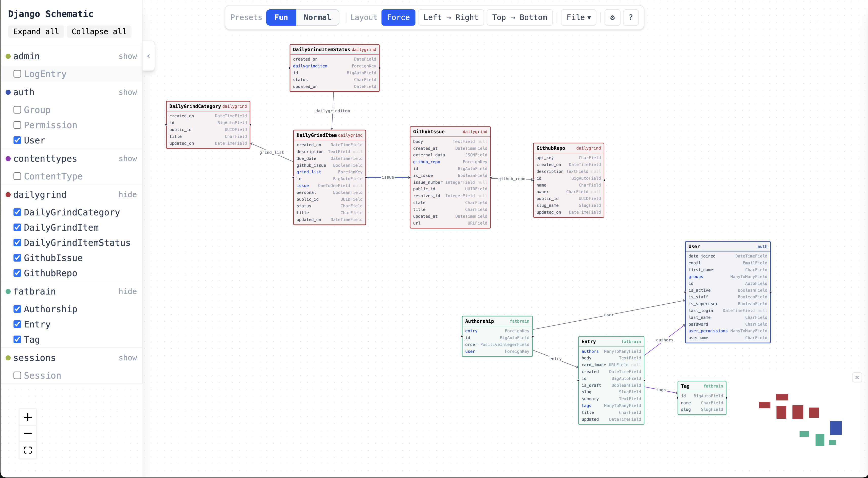The width and height of the screenshot is (868, 478).
Task: Click the blue User node in minimap
Action: (835, 428)
